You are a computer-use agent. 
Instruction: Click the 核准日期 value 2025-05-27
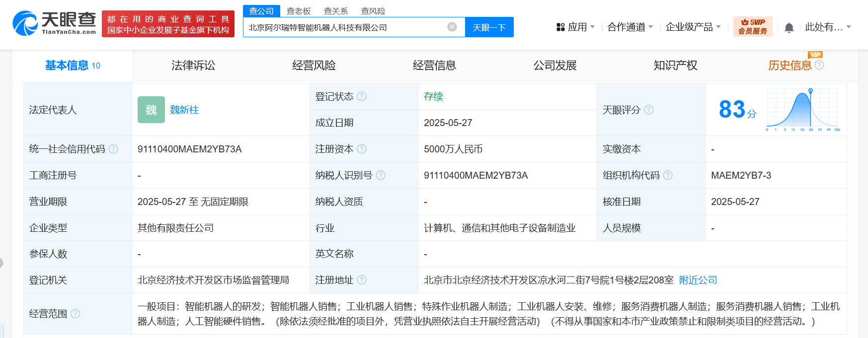coord(735,202)
